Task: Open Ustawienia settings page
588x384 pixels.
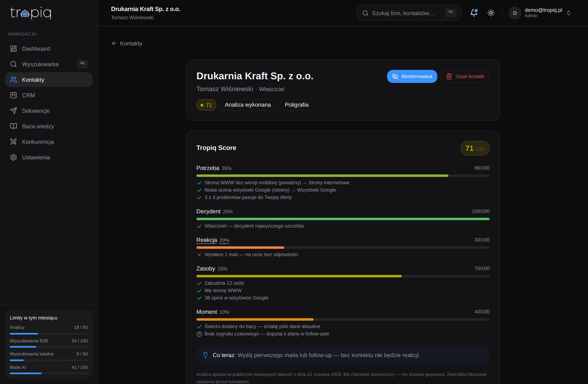Action: 49,157
